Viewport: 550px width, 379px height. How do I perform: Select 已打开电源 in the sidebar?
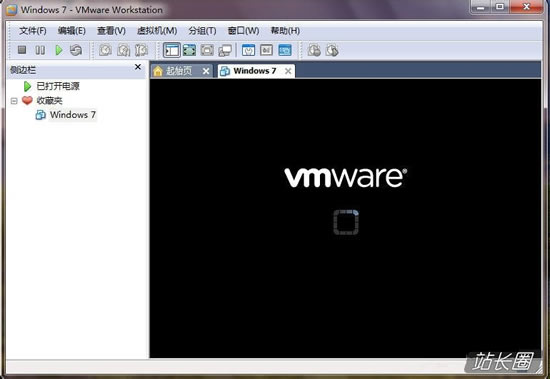[58, 86]
